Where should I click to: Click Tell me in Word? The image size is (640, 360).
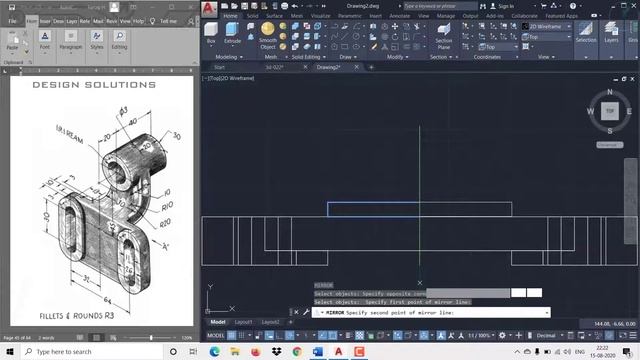[x=168, y=21]
